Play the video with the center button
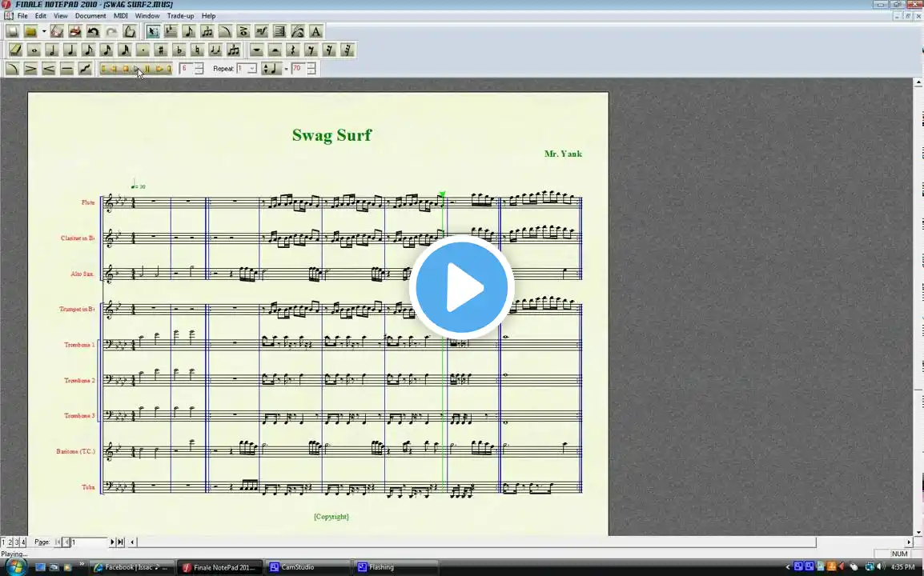 point(461,287)
